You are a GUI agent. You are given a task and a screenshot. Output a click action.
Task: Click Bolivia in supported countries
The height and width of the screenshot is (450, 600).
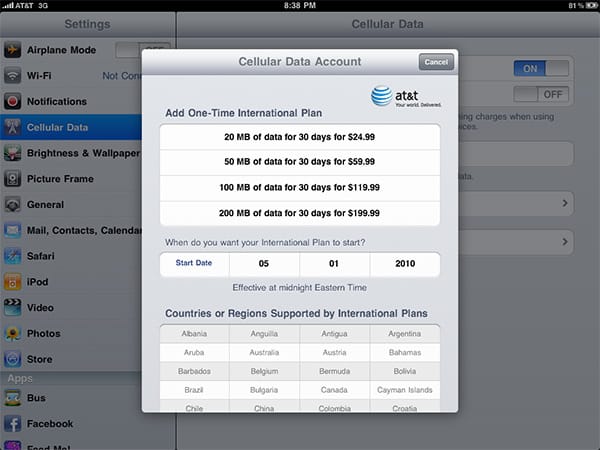(x=405, y=371)
